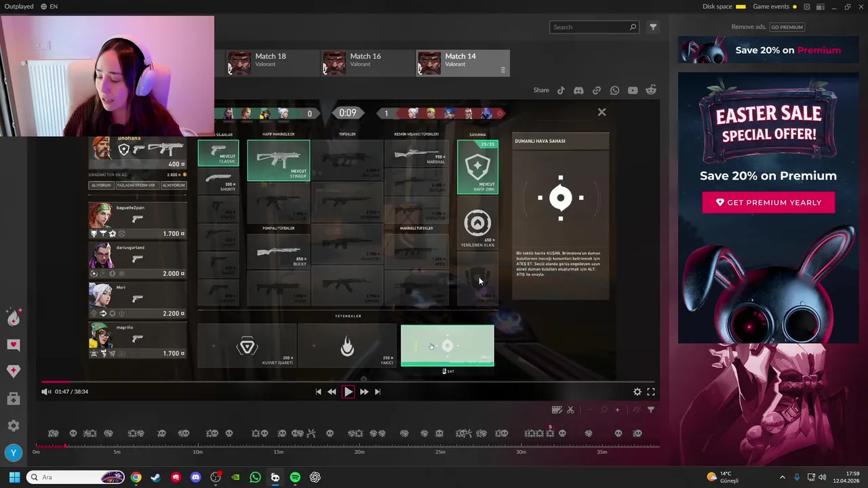
Task: Open the clip editor film icon
Action: (x=557, y=410)
